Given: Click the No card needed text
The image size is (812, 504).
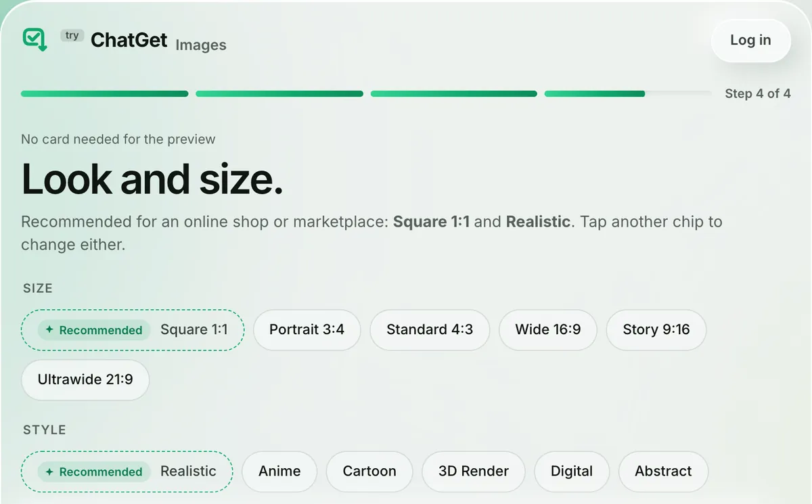Looking at the screenshot, I should click(x=118, y=139).
